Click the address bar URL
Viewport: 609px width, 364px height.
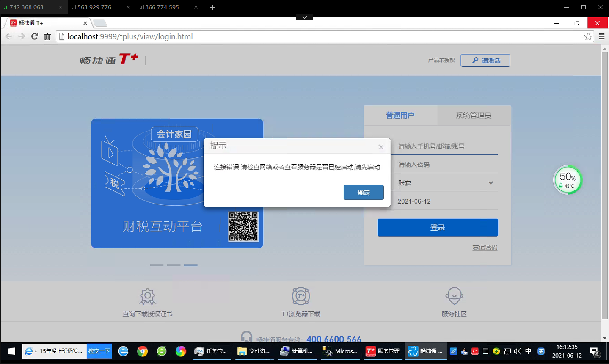tap(130, 37)
